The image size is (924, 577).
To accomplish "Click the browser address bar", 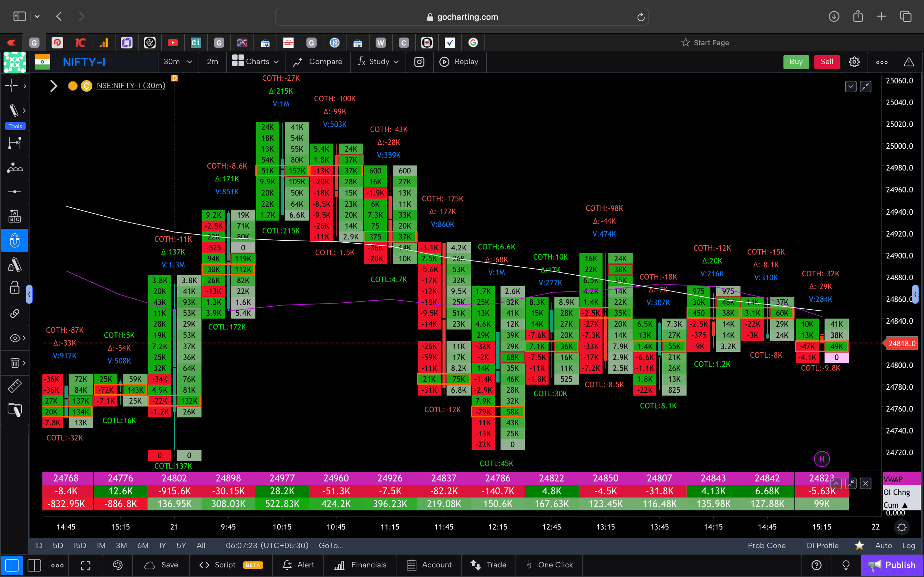I will point(462,16).
